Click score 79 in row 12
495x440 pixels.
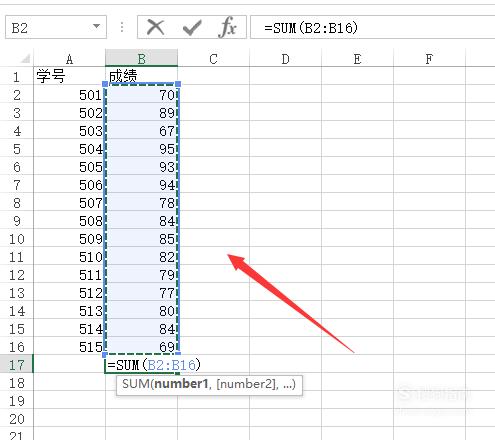[x=141, y=275]
